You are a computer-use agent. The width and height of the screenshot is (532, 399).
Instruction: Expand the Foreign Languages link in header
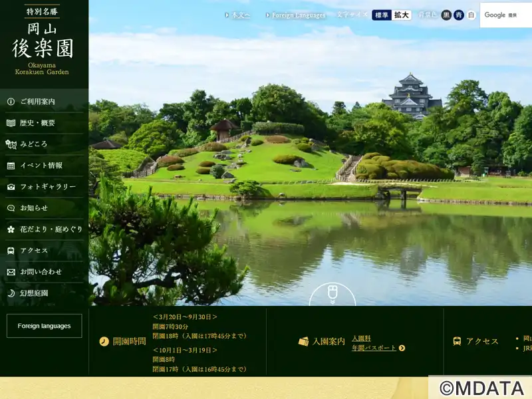pos(298,15)
